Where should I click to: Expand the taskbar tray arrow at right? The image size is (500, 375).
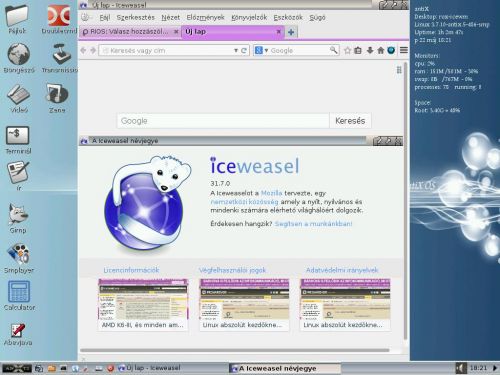tap(495, 368)
